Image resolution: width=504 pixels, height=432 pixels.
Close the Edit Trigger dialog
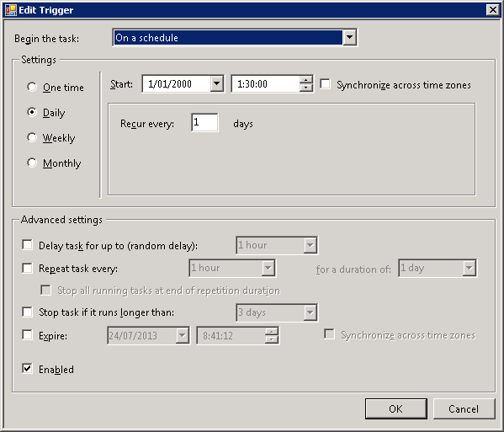point(493,10)
